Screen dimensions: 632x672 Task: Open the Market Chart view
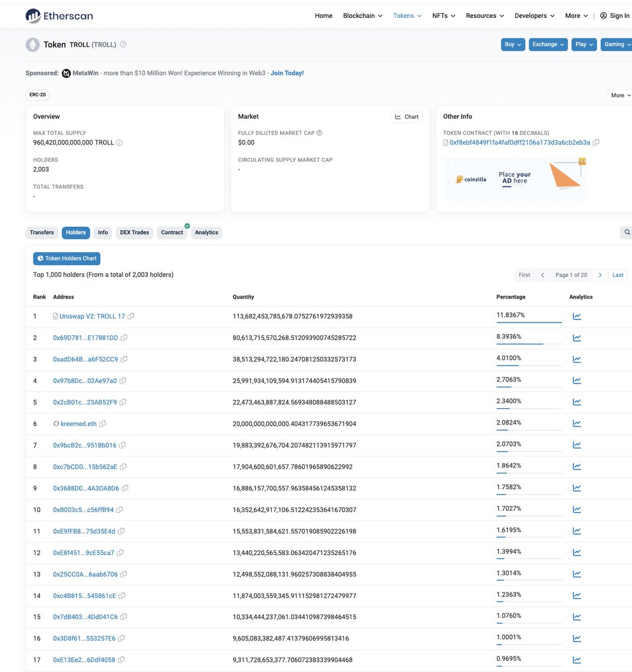point(406,116)
